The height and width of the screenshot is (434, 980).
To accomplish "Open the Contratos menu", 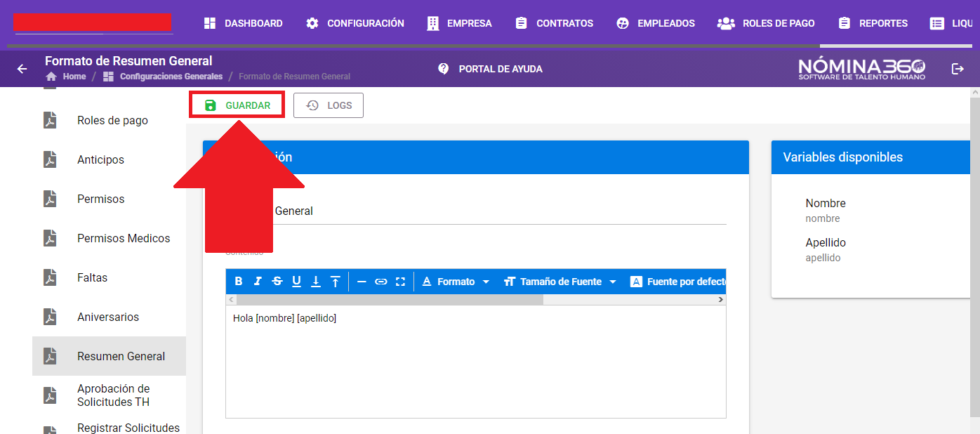I will pos(554,23).
